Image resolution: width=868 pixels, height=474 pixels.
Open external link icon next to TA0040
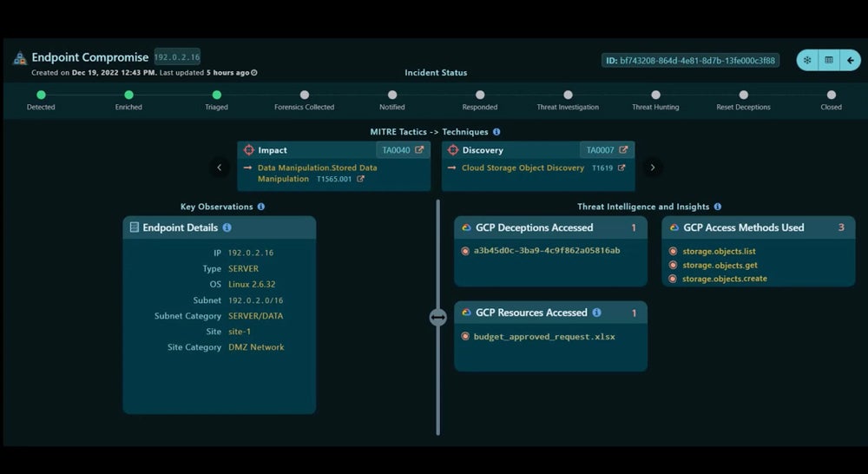pos(419,150)
